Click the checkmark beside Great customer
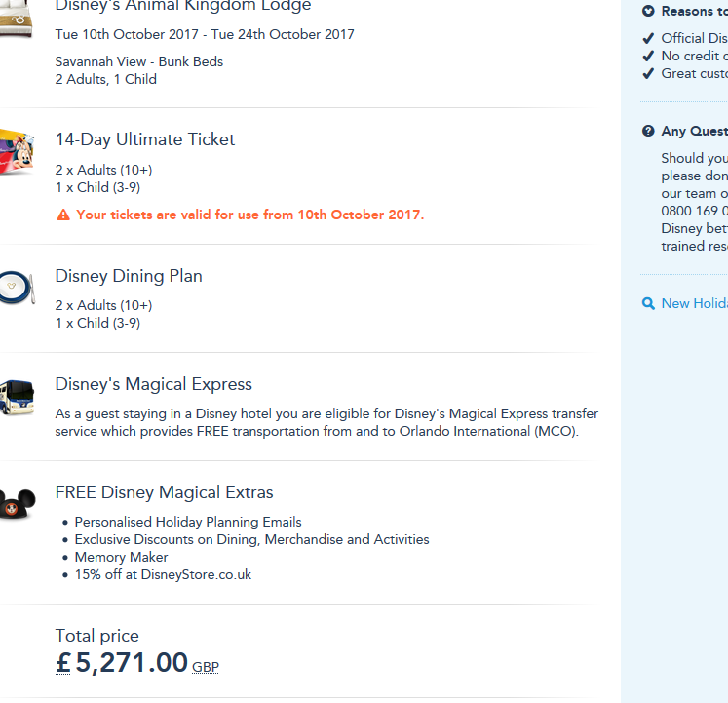Viewport: 728px width, 703px height. [648, 74]
